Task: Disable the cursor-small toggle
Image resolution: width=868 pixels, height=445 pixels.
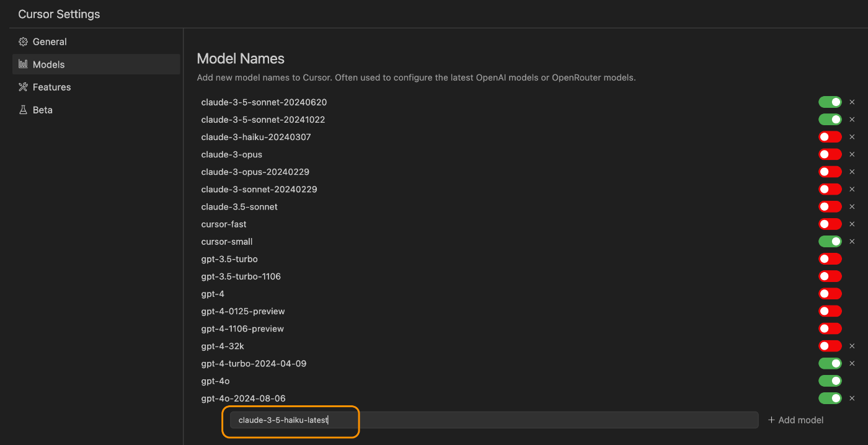Action: [x=830, y=241]
